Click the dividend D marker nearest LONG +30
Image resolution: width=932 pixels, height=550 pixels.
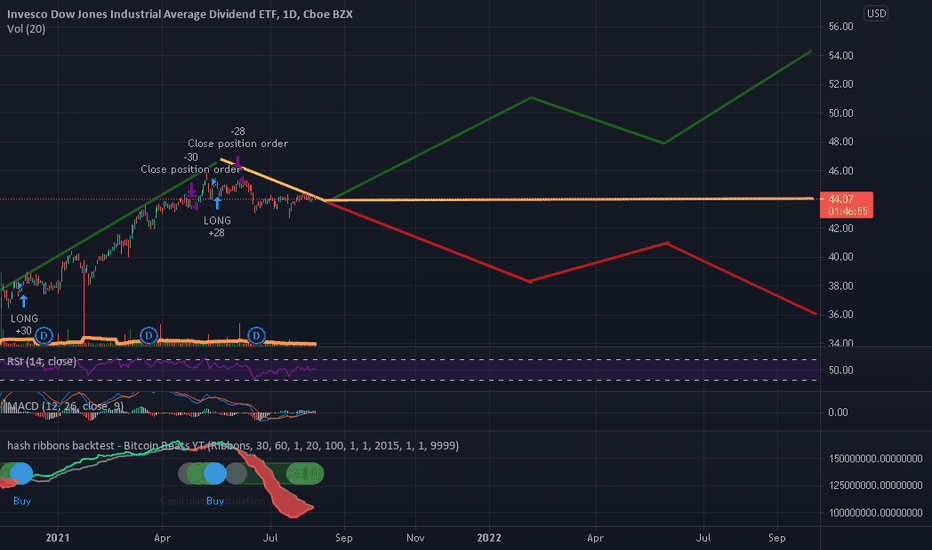coord(44,336)
